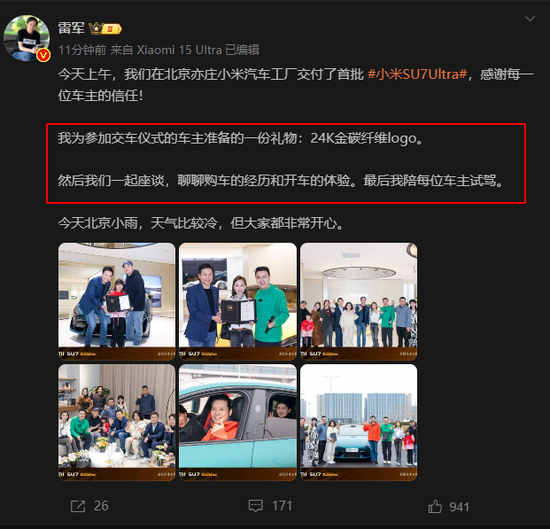Click the 941 like count

pyautogui.click(x=459, y=507)
